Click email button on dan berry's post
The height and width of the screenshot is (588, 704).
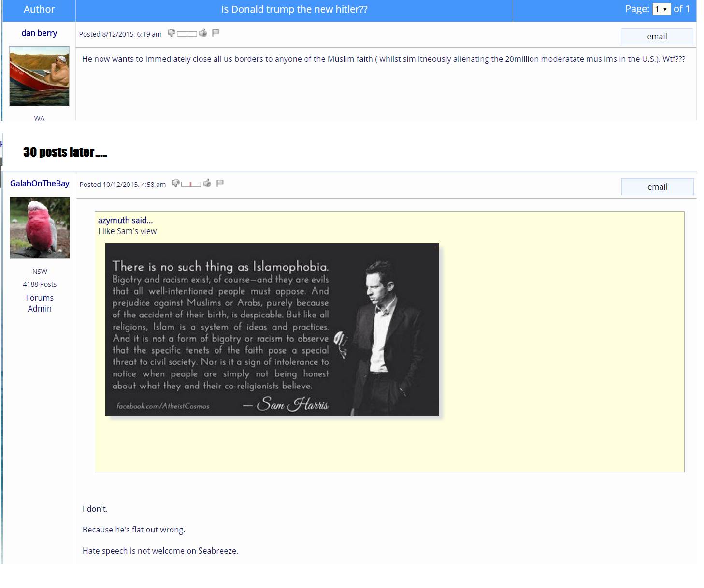657,36
